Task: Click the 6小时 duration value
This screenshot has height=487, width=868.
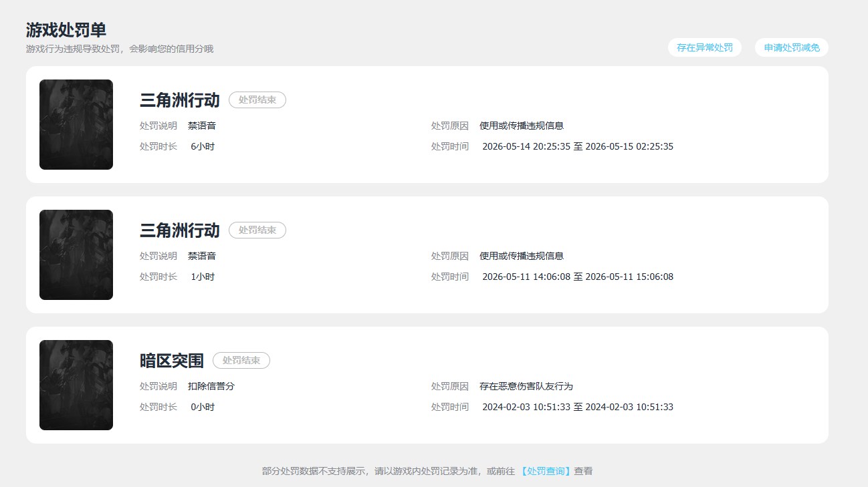Action: click(x=203, y=146)
